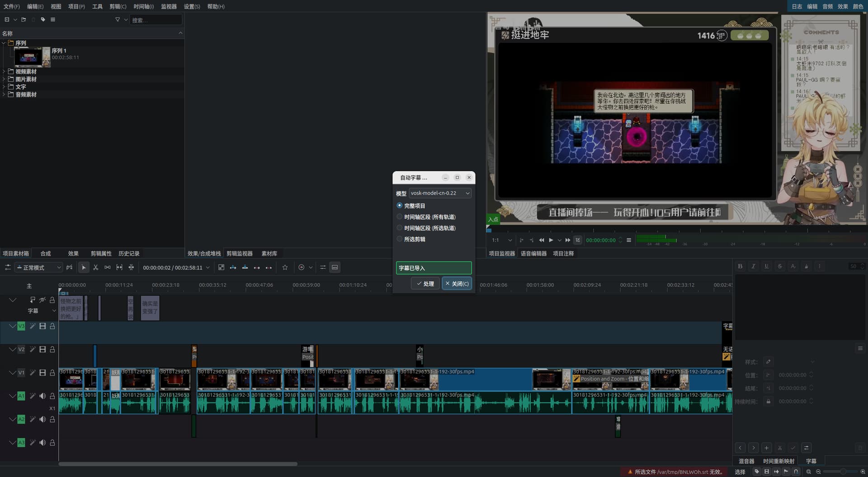Go to previous subtitle with left arrow
The width and height of the screenshot is (868, 477).
(740, 448)
